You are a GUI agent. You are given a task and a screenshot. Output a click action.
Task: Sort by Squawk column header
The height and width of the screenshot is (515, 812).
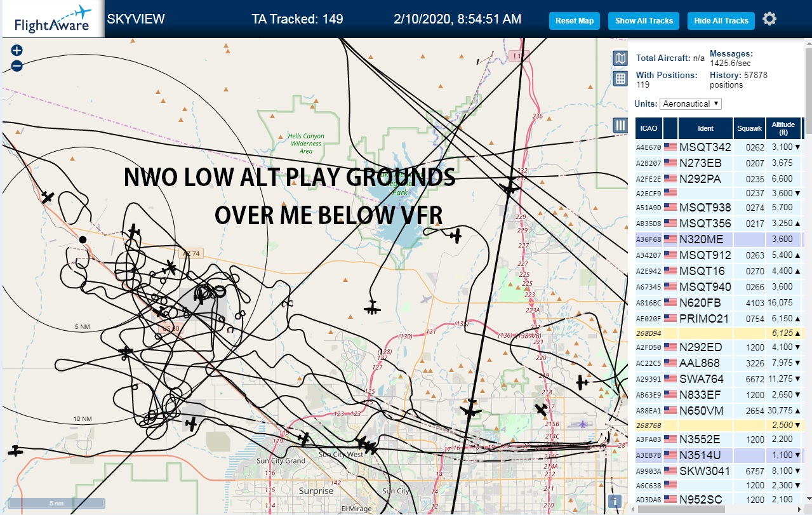(x=749, y=128)
